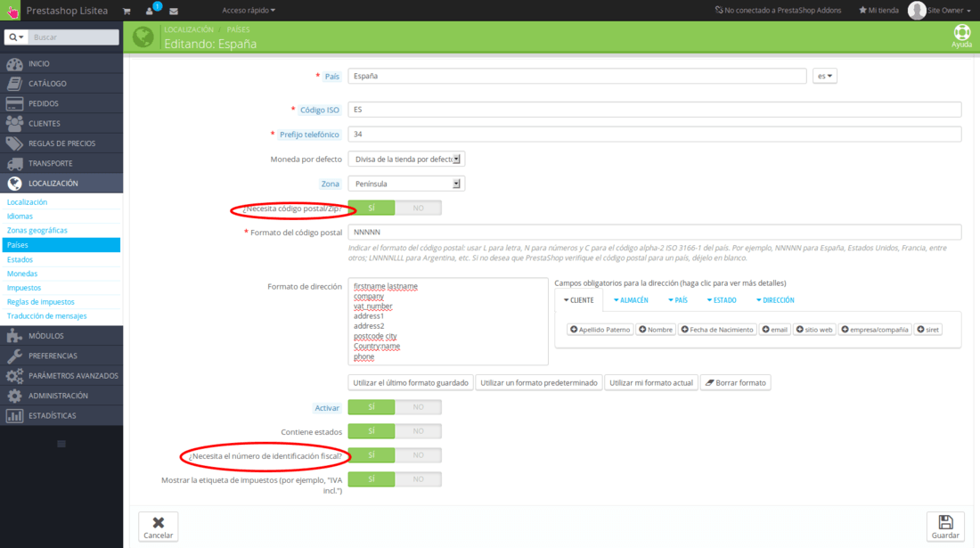
Task: Set Contiene estados to NO
Action: (418, 431)
